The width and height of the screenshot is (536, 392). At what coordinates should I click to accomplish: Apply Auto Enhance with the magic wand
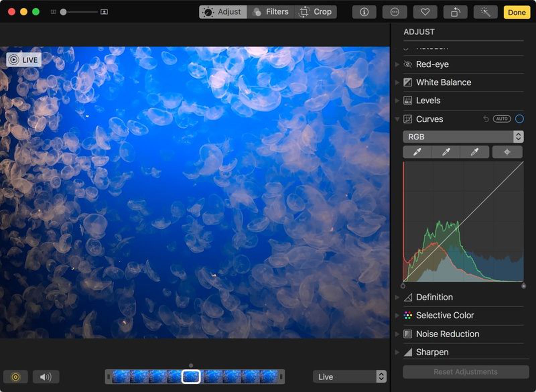pos(486,12)
